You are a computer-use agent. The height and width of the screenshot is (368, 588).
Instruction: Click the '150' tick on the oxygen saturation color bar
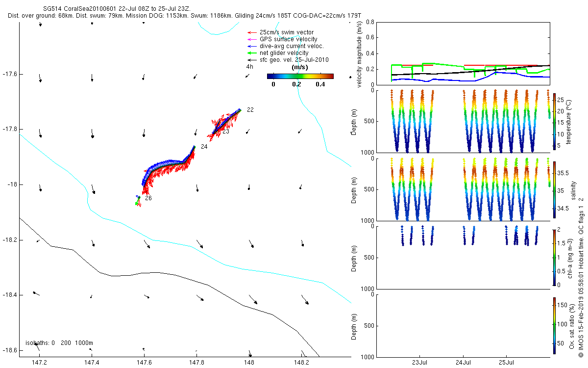coord(563,306)
